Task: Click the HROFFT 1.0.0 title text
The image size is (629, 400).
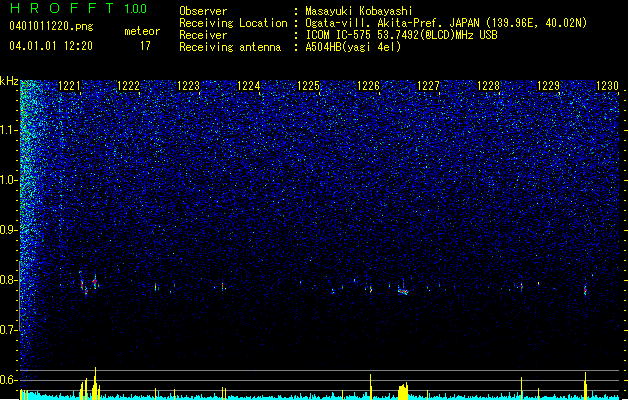Action: tap(78, 8)
